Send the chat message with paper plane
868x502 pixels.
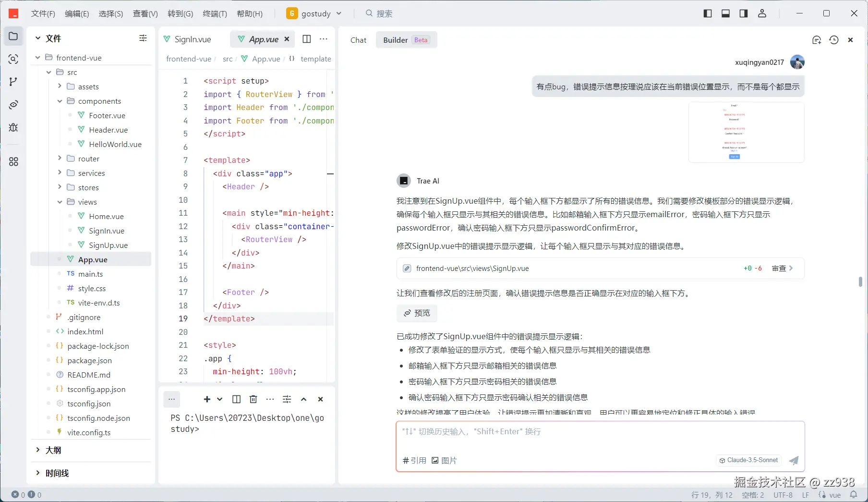click(x=794, y=460)
